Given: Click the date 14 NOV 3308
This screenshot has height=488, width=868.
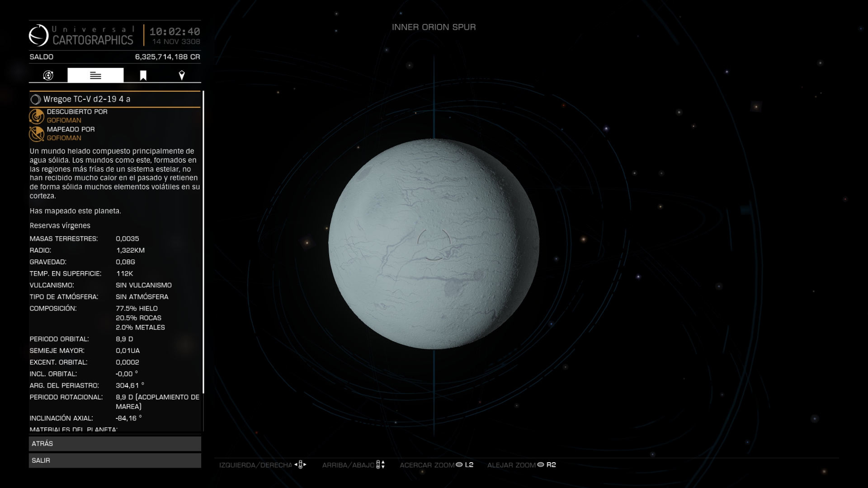Looking at the screenshot, I should [176, 42].
